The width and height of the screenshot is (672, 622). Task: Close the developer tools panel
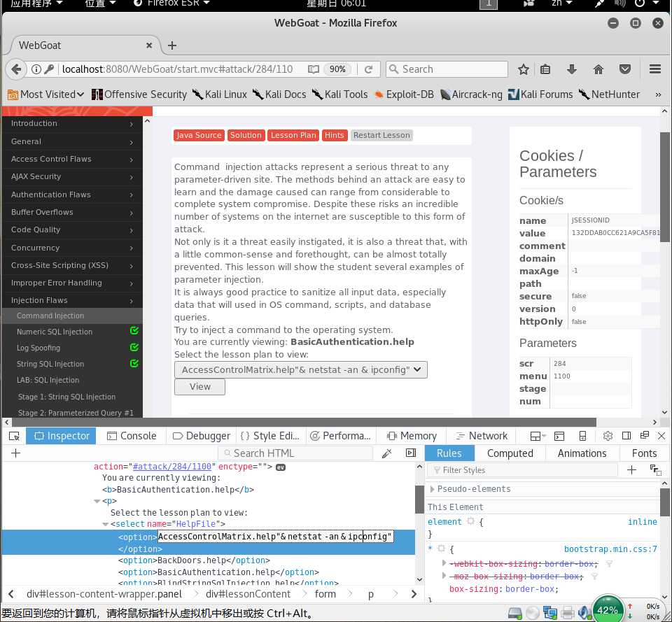pos(661,436)
